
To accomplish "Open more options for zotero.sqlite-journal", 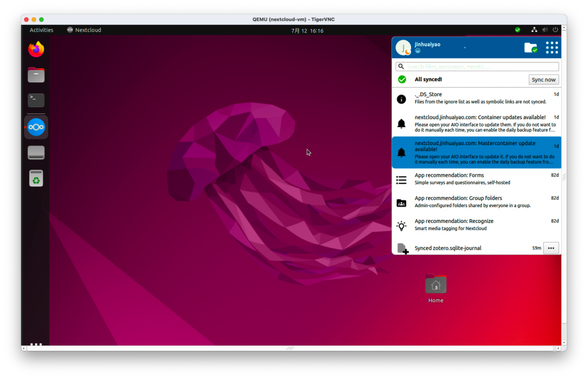I will [x=551, y=248].
